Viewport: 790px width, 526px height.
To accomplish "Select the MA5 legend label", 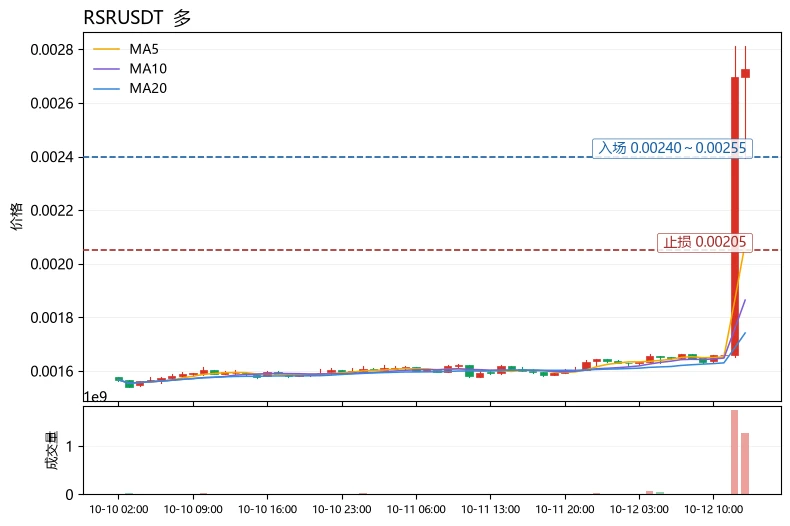I will click(144, 49).
